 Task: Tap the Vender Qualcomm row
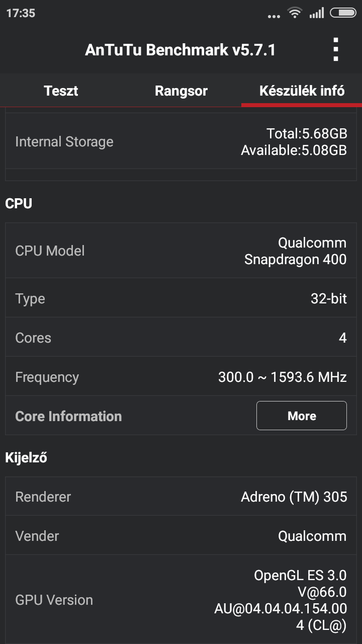181,536
